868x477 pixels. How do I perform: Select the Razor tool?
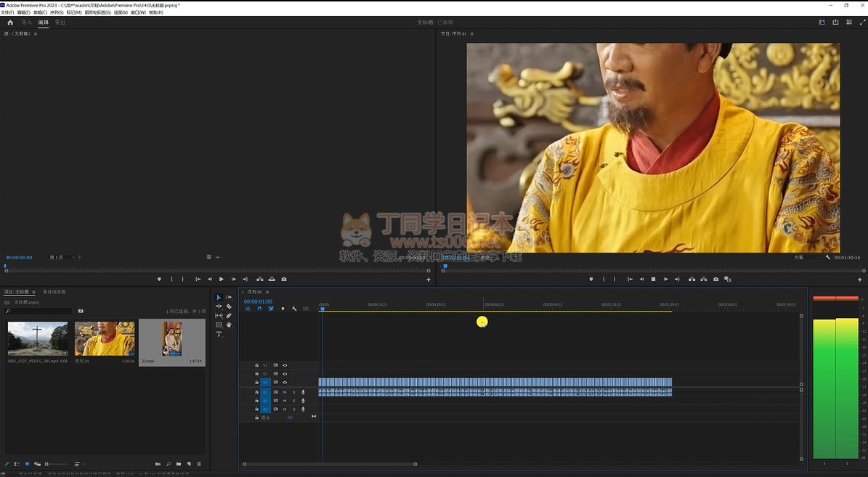(229, 306)
